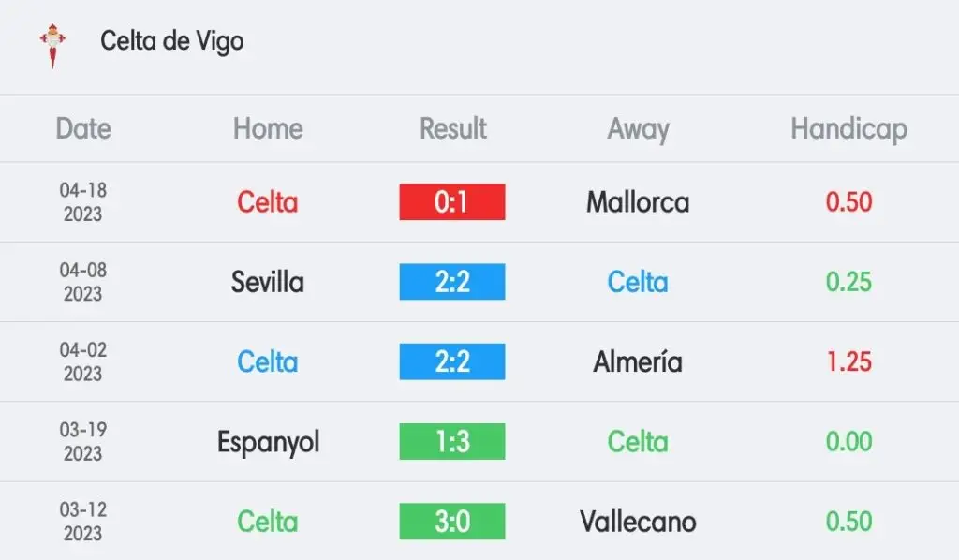Open Mallorca away team link
This screenshot has height=560, width=959.
tap(638, 202)
